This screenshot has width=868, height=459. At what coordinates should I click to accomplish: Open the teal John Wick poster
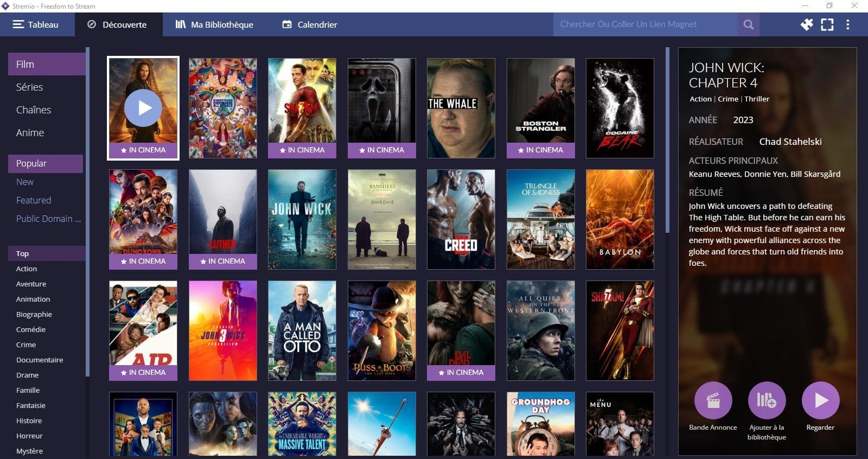click(302, 219)
